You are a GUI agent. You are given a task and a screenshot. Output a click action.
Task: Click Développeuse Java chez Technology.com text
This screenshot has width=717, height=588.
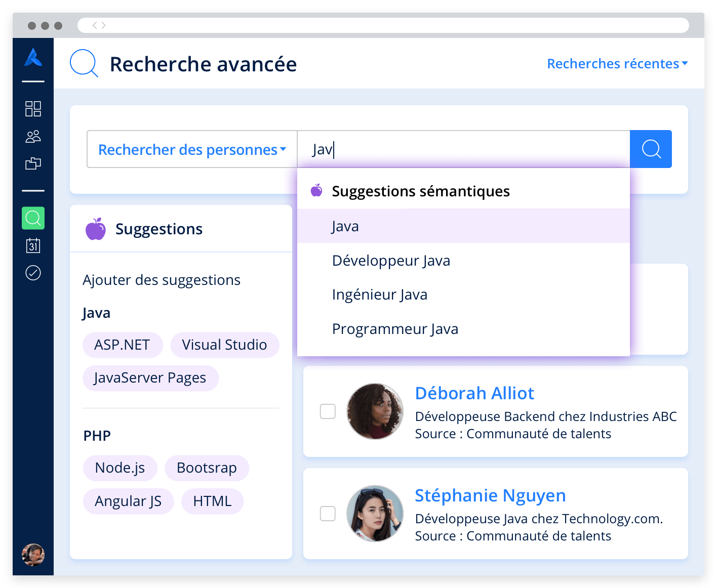tap(539, 519)
